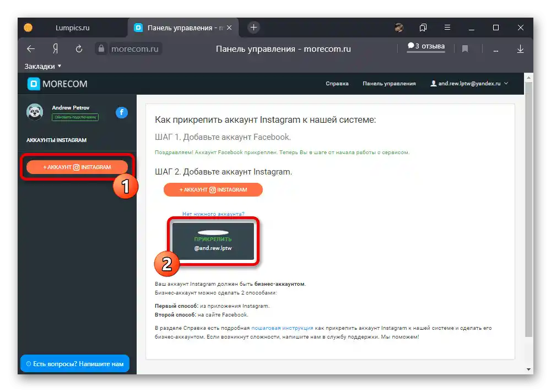Open the 3 отзыва reviews indicator
This screenshot has width=551, height=392.
[x=426, y=46]
